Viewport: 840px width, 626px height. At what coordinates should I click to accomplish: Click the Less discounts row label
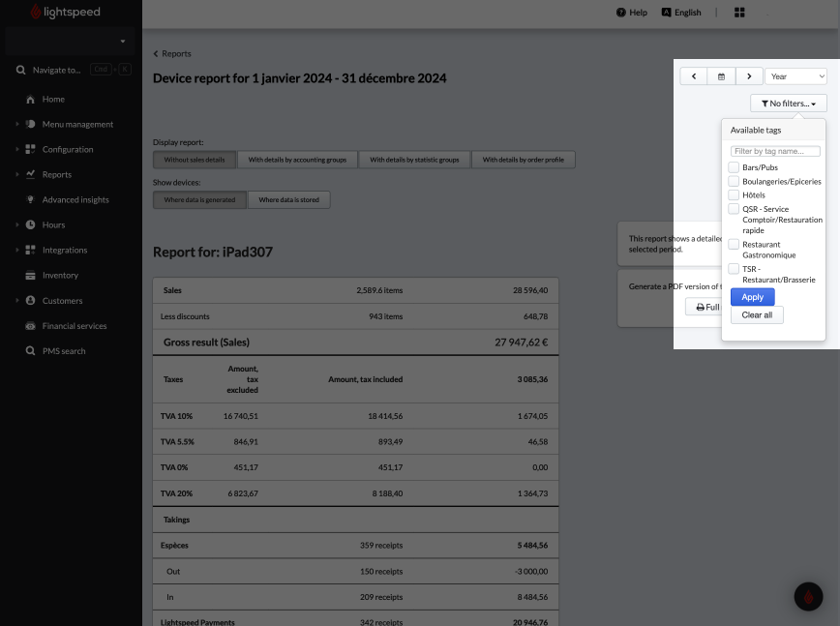click(185, 316)
